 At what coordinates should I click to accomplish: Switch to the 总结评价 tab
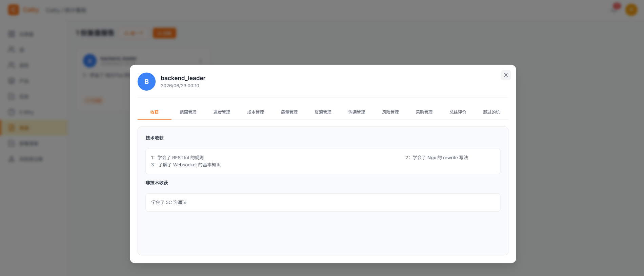pos(458,112)
